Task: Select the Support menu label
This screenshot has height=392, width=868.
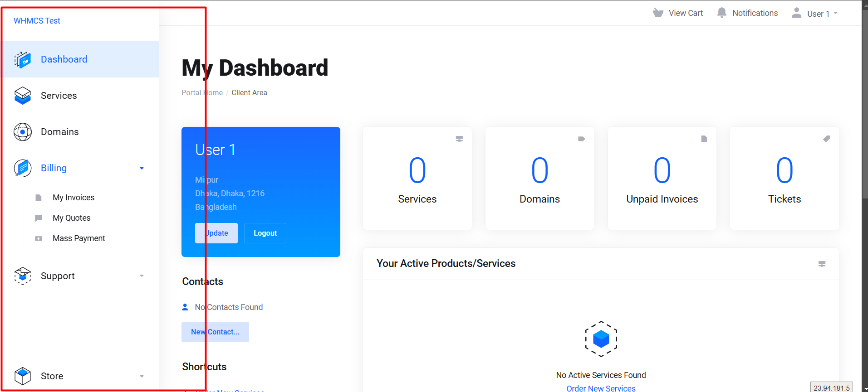Action: click(58, 276)
